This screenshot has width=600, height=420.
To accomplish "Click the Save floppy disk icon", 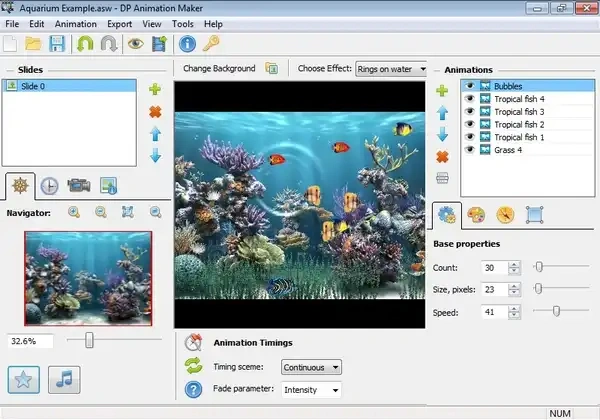I will tap(57, 44).
